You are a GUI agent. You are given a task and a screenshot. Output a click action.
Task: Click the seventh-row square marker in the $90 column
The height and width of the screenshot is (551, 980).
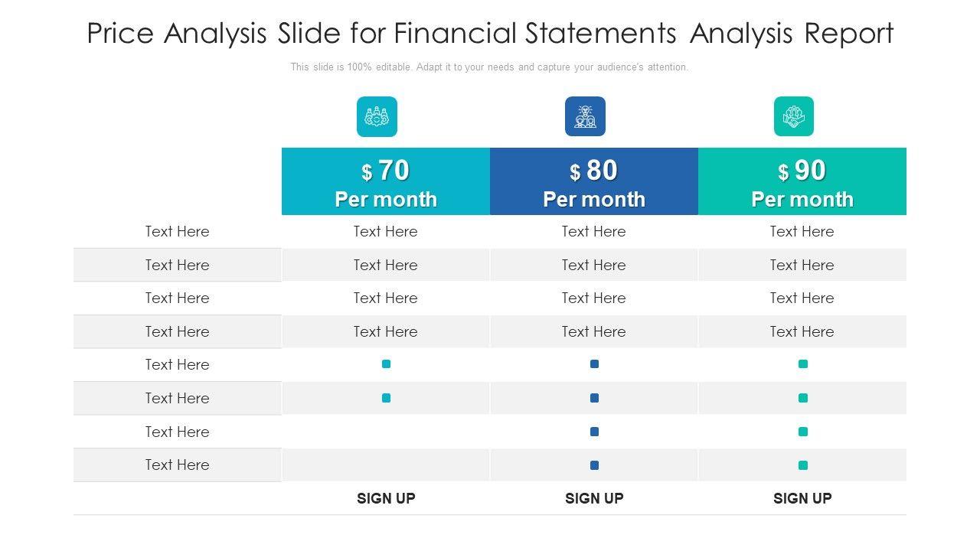tap(802, 432)
